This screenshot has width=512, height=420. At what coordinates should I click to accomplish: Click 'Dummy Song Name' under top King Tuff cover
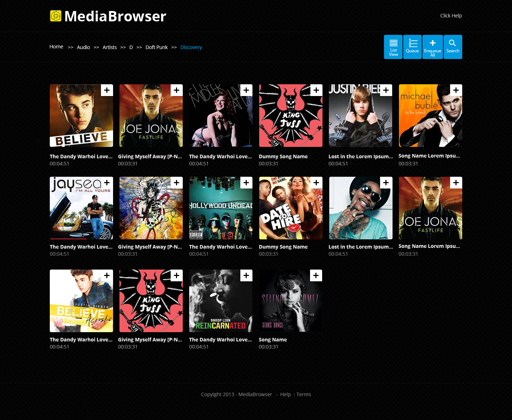(x=283, y=156)
